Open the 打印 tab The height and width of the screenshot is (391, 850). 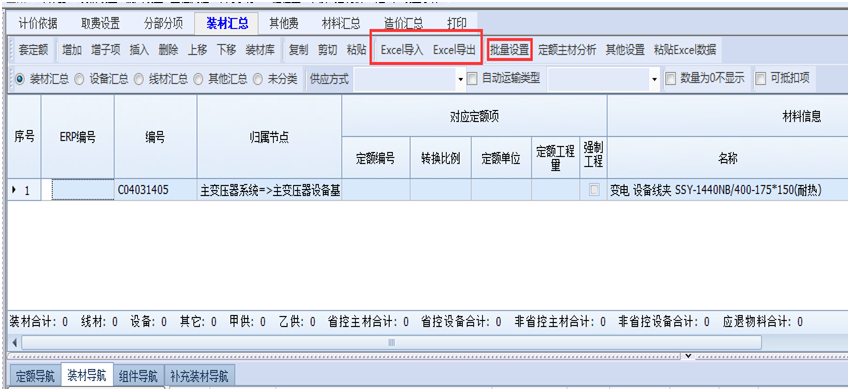pos(456,23)
